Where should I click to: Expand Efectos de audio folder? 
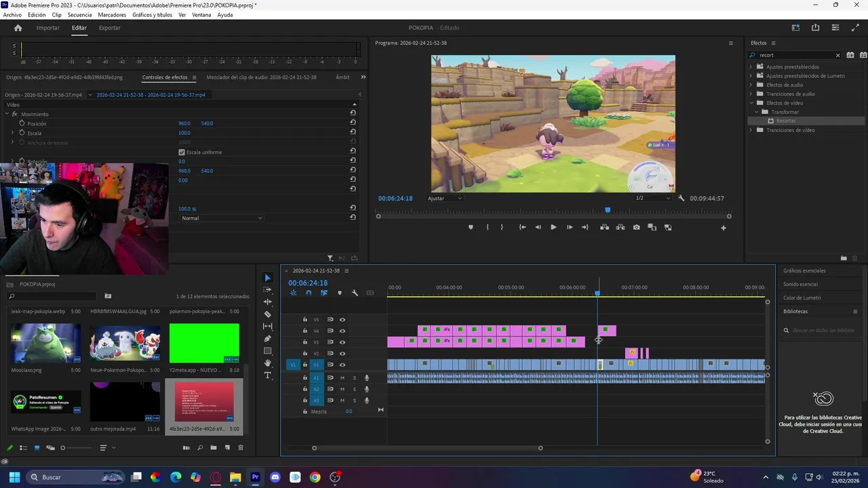pyautogui.click(x=751, y=85)
